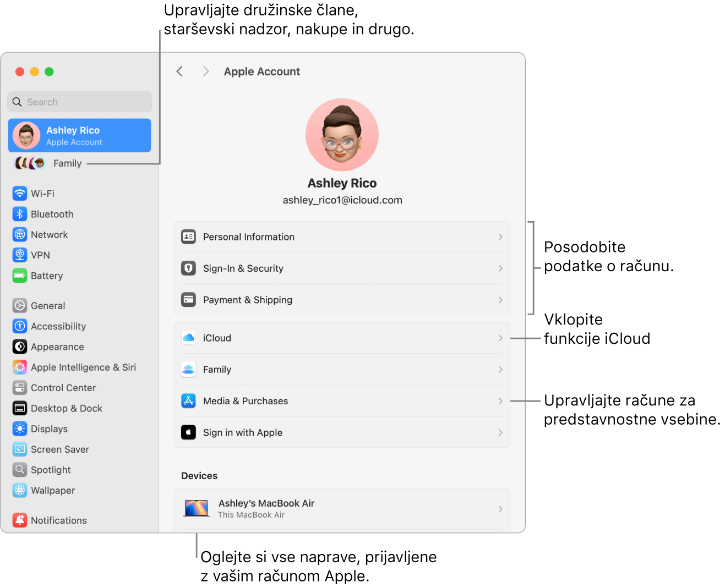Select Accessibility label in sidebar
This screenshot has width=725, height=588.
click(58, 326)
